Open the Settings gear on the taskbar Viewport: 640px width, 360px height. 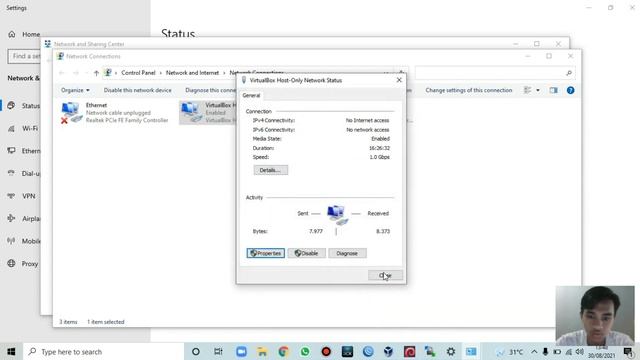point(451,351)
